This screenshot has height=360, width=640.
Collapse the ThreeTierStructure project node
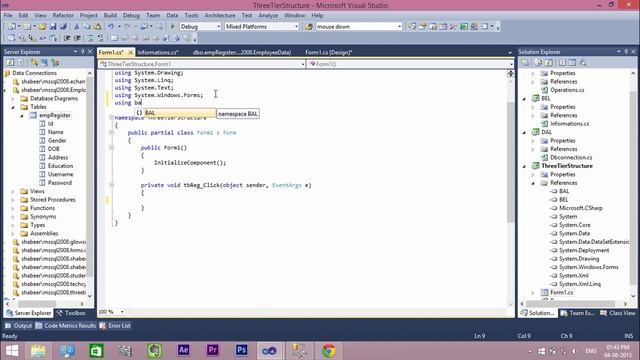click(524, 166)
